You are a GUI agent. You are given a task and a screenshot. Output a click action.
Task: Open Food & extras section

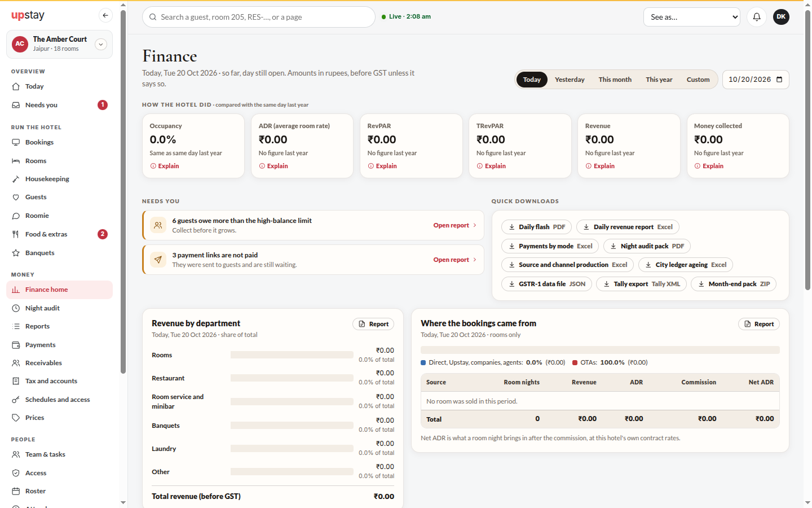coord(59,234)
